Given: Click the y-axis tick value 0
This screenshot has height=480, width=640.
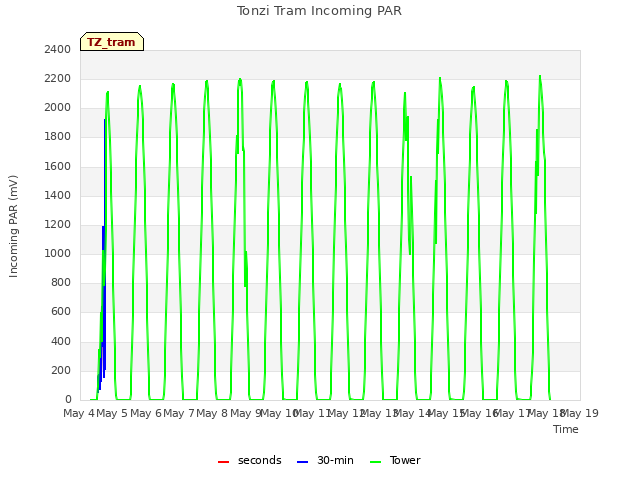Looking at the screenshot, I should [x=68, y=400].
